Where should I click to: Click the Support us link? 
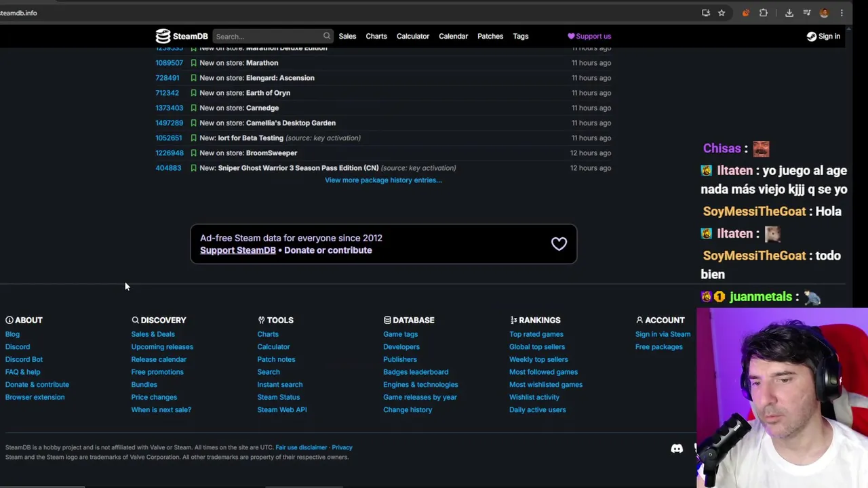589,36
